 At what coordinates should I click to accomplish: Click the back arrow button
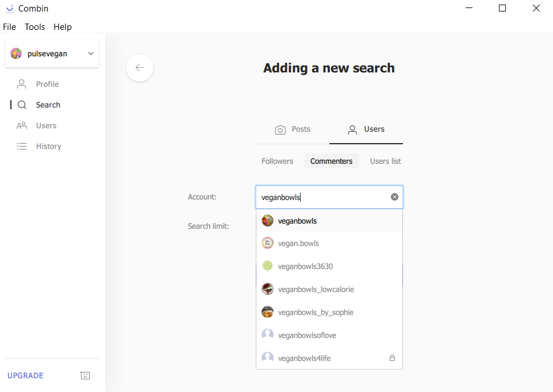[x=140, y=68]
